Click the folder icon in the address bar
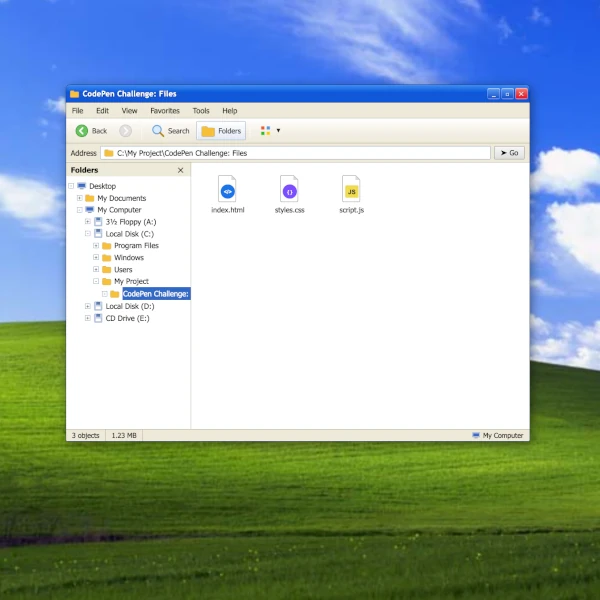The width and height of the screenshot is (600, 600). (x=109, y=153)
